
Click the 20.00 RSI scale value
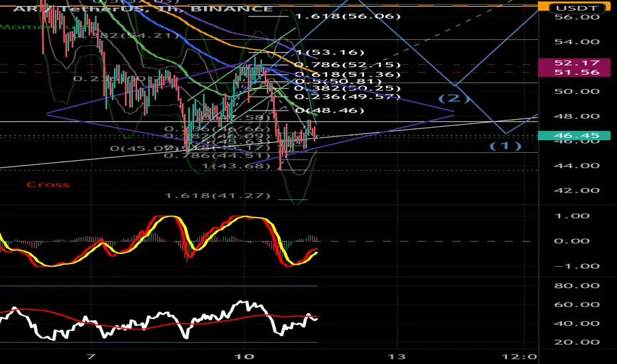coord(577,342)
